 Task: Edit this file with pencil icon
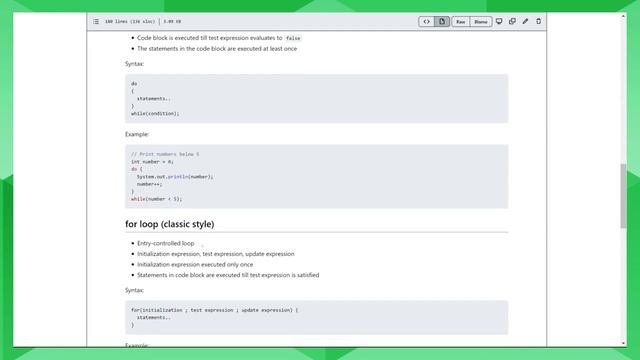pos(525,21)
